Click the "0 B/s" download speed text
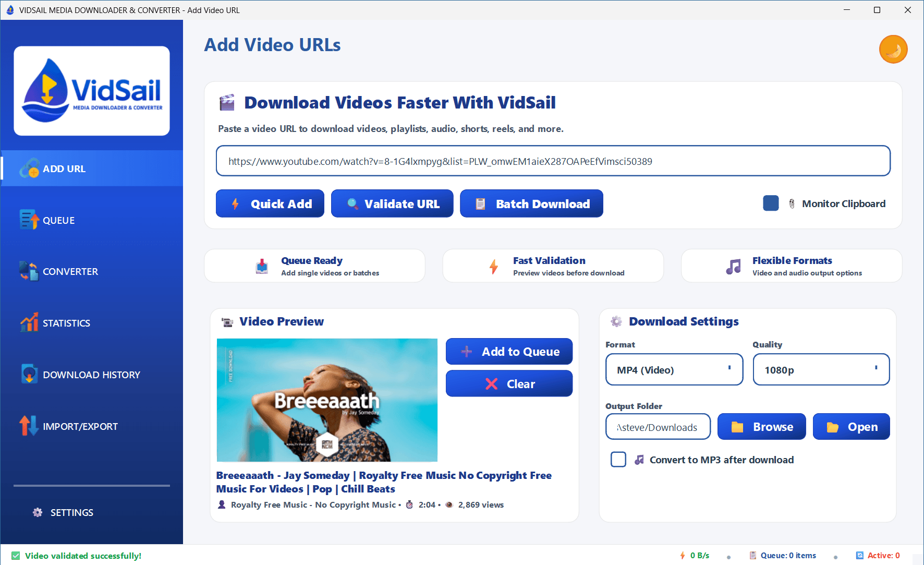This screenshot has height=565, width=924. coord(700,556)
